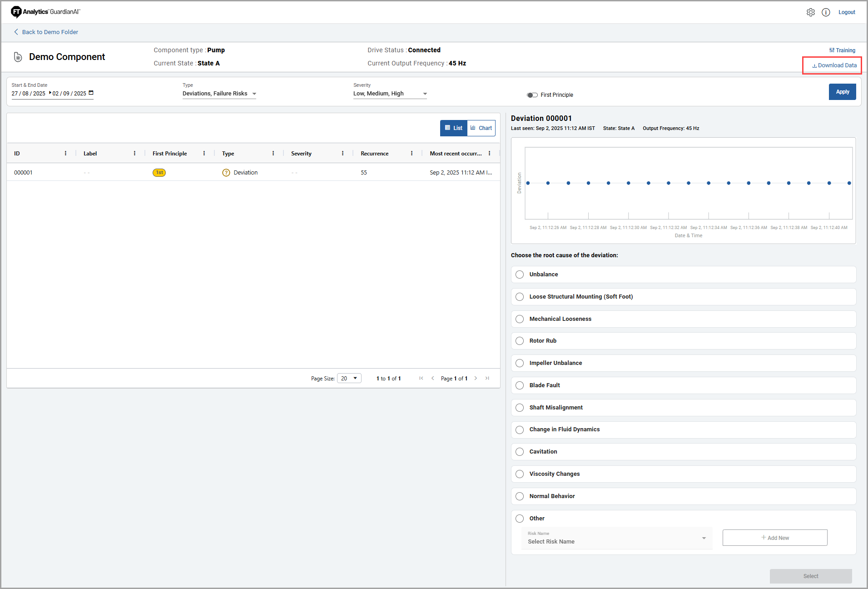Click the information circle icon
This screenshot has height=589, width=868.
tap(826, 12)
